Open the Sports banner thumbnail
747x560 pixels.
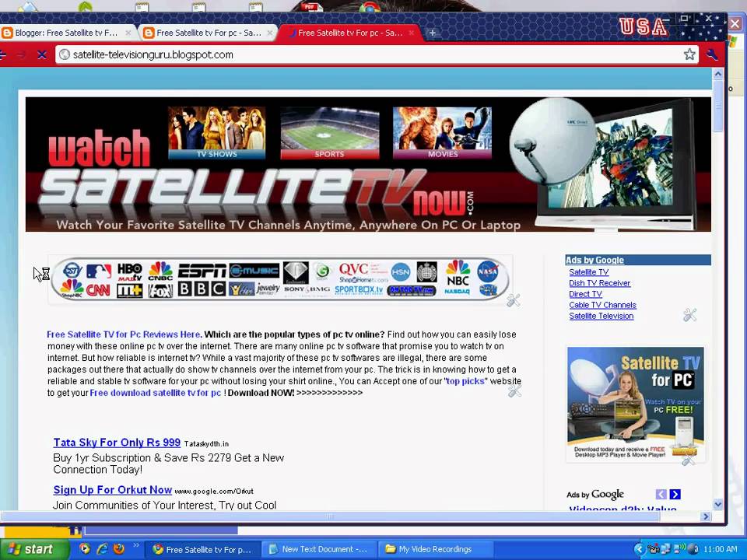tap(330, 133)
